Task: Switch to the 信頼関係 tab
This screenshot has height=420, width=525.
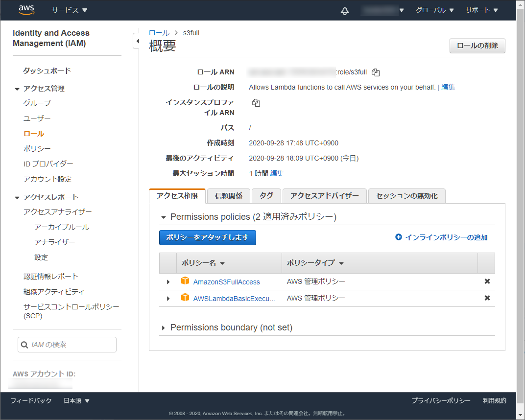Action: click(x=229, y=196)
